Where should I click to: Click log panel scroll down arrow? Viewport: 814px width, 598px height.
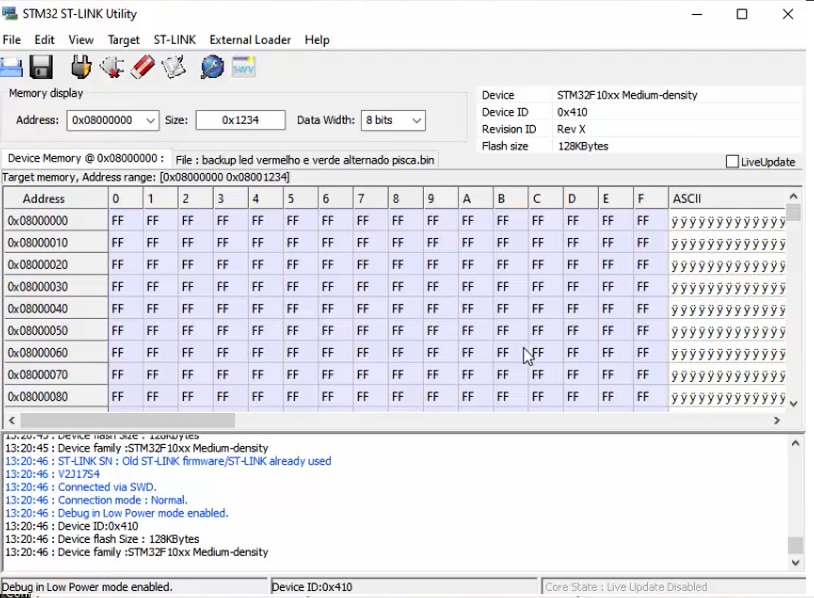point(795,562)
